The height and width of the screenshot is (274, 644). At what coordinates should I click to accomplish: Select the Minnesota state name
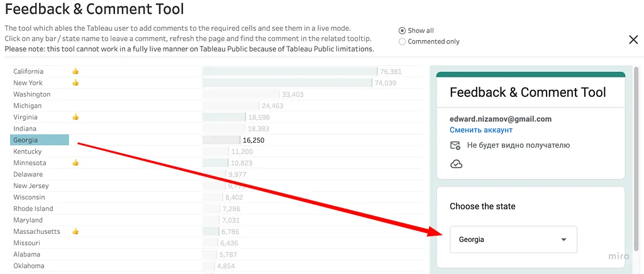30,163
